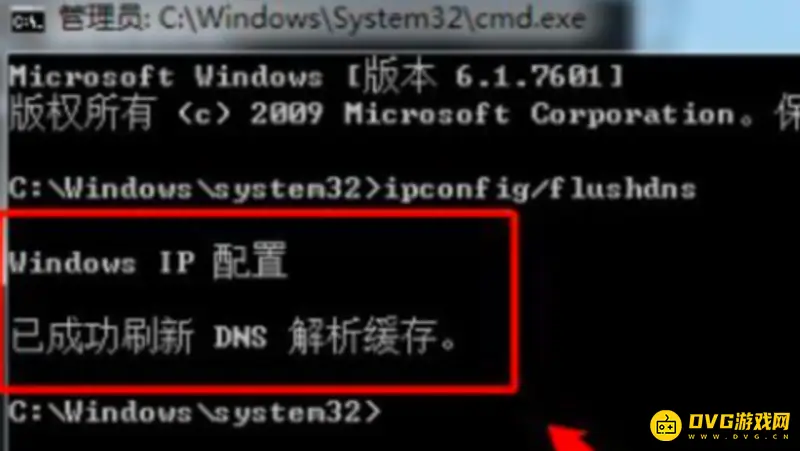Click the typed ipconfig/flushdns command
This screenshot has width=800, height=451.
tap(540, 189)
